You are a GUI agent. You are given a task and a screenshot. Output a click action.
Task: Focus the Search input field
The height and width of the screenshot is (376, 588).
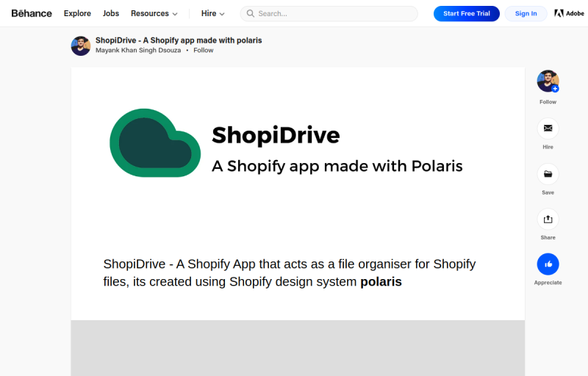coord(329,13)
